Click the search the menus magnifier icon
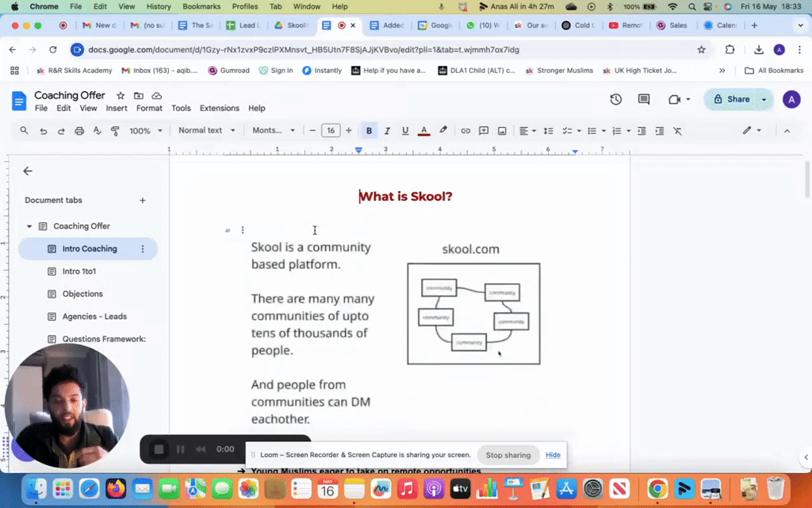This screenshot has width=812, height=508. point(24,131)
